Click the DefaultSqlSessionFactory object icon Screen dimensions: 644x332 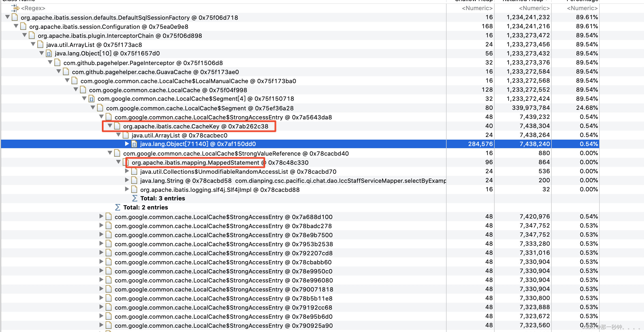tap(15, 18)
